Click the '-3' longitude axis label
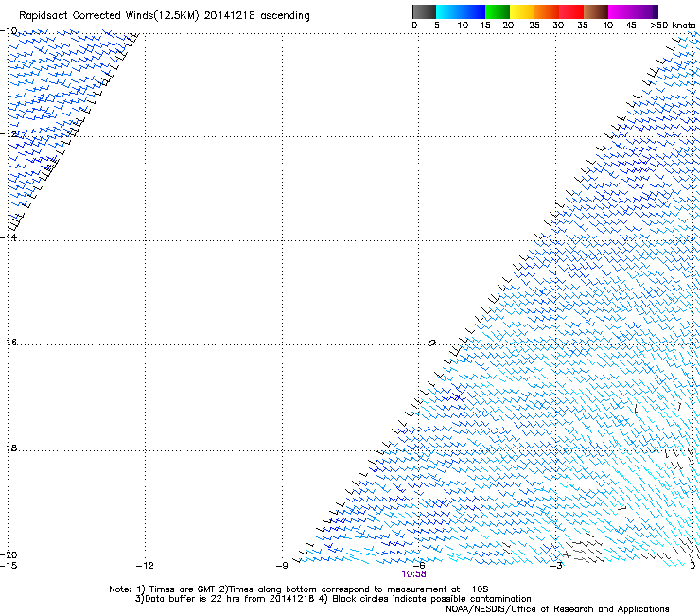Screen dimensions: 700x615 coord(556,566)
